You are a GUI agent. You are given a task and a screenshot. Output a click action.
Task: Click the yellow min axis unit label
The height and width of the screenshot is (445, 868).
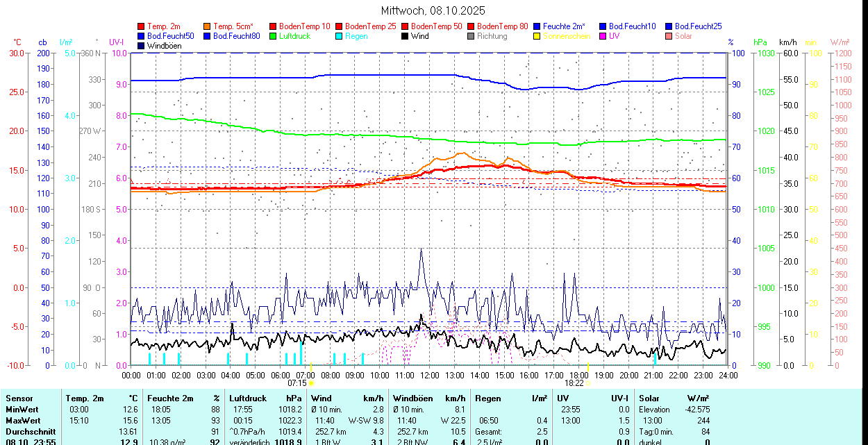coord(810,42)
